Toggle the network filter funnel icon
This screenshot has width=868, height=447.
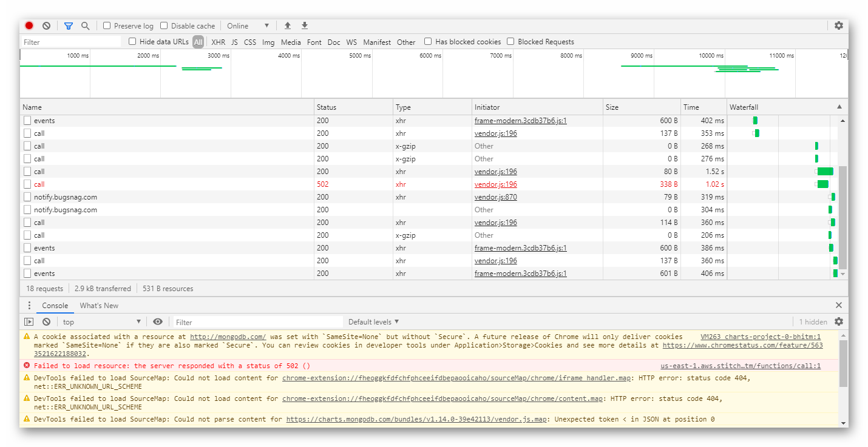pos(69,26)
